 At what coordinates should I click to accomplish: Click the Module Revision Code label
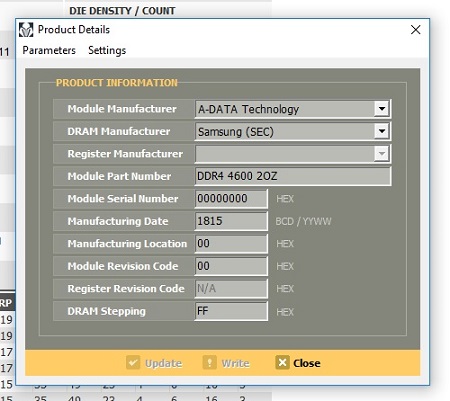123,266
